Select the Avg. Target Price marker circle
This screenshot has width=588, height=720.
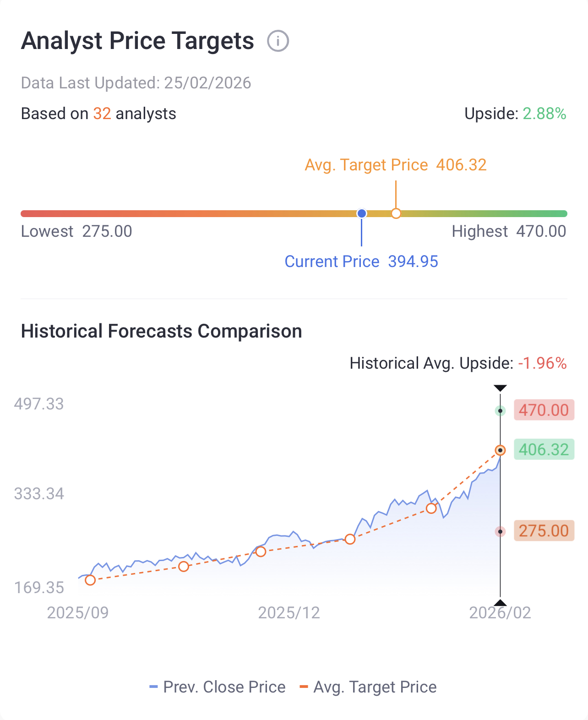click(x=396, y=213)
